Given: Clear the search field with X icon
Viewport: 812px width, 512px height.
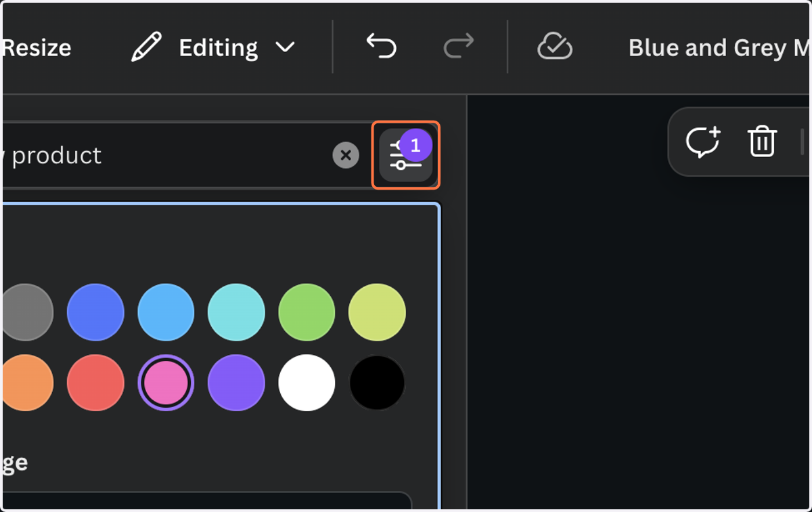Looking at the screenshot, I should 346,155.
